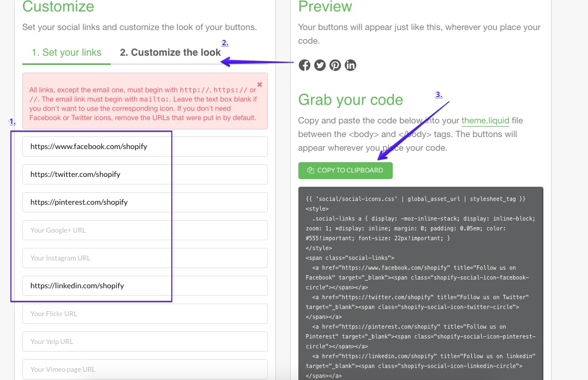Focus the Facebook URL field

pyautogui.click(x=145, y=146)
